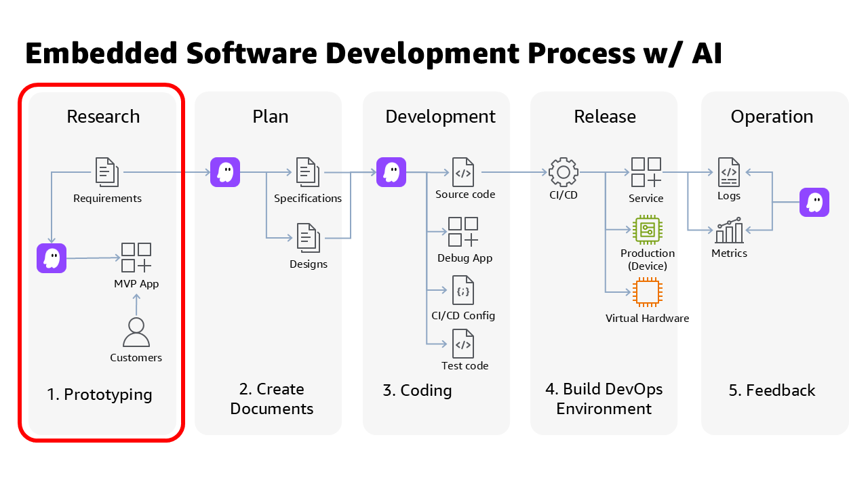The width and height of the screenshot is (868, 488).
Task: Click the CI/CD Config file icon
Action: click(463, 290)
